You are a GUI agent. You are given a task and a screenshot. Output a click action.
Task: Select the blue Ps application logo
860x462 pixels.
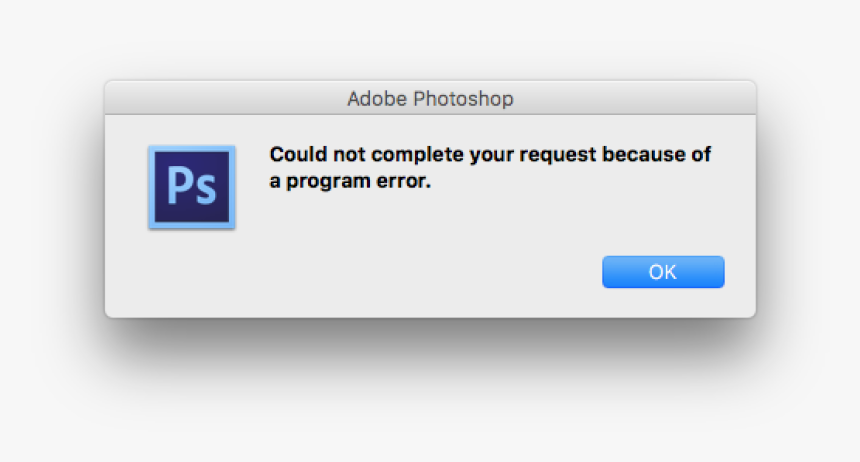tap(191, 187)
